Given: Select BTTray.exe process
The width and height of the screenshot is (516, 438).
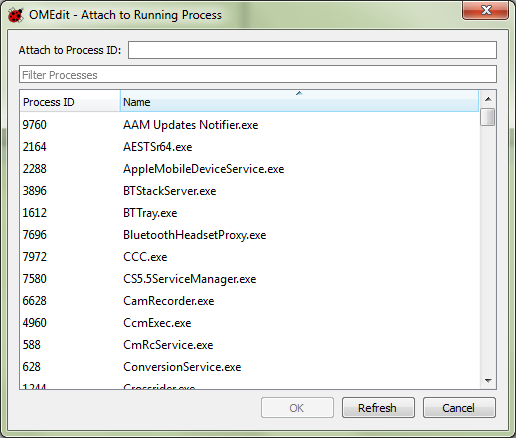Looking at the screenshot, I should point(150,213).
